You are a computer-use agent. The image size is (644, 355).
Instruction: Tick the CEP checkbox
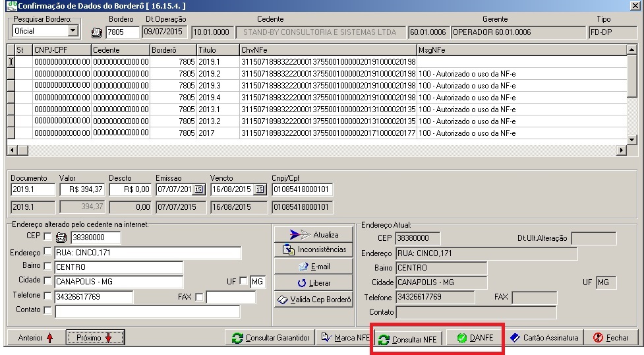[47, 237]
